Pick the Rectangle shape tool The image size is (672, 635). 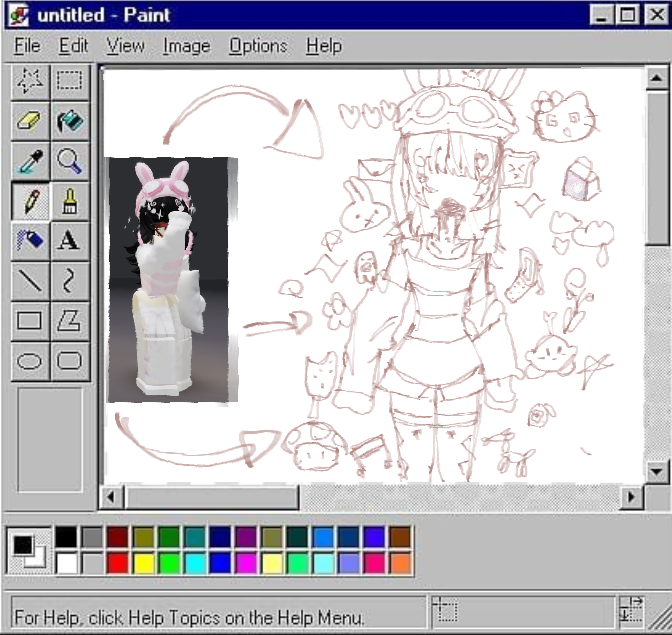(x=30, y=321)
